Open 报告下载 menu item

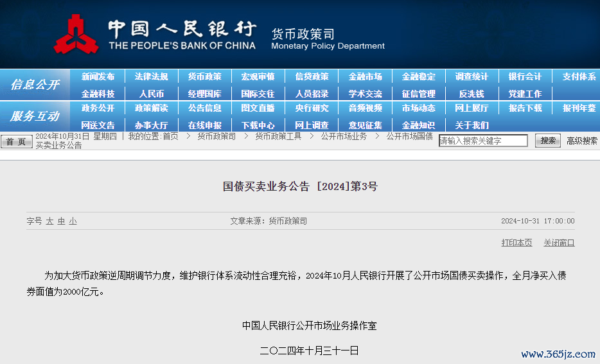point(525,108)
